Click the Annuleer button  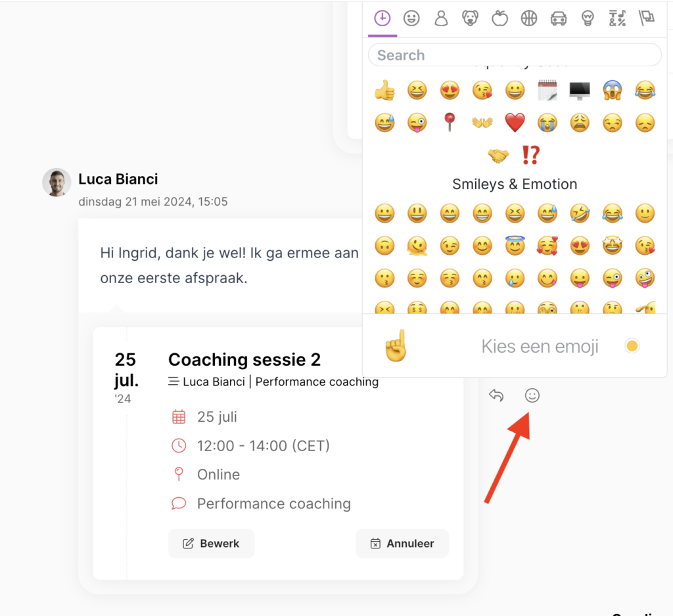point(402,544)
